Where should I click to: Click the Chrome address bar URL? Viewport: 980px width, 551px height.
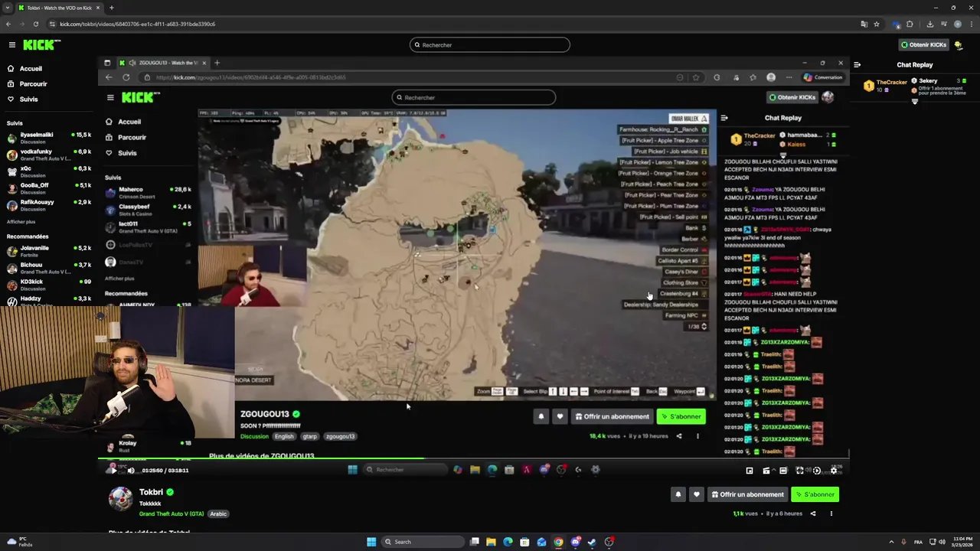(138, 24)
